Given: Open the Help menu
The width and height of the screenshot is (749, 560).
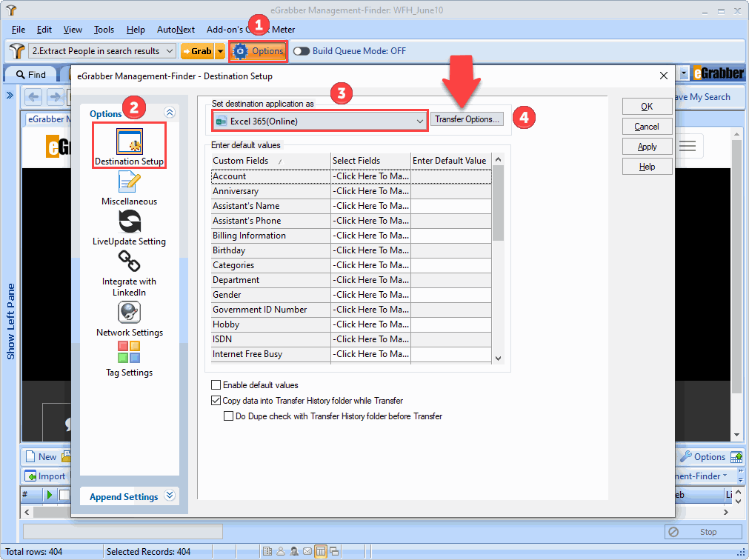Looking at the screenshot, I should pyautogui.click(x=136, y=30).
